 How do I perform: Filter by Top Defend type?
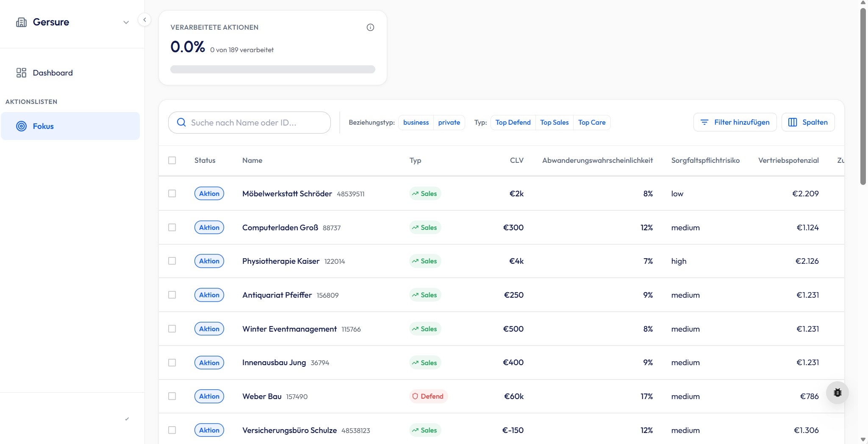tap(513, 123)
